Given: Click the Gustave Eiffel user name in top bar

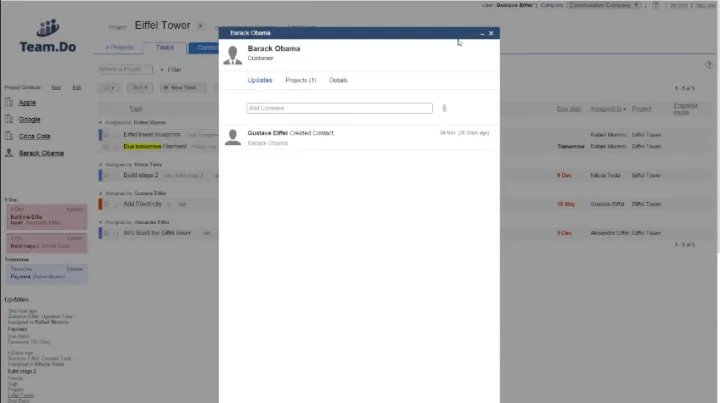Looking at the screenshot, I should click(514, 5).
